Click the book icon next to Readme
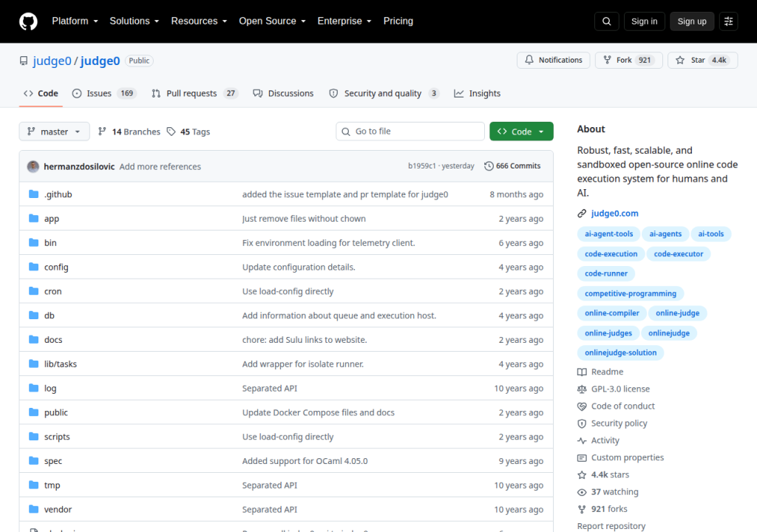757x532 pixels. point(582,372)
